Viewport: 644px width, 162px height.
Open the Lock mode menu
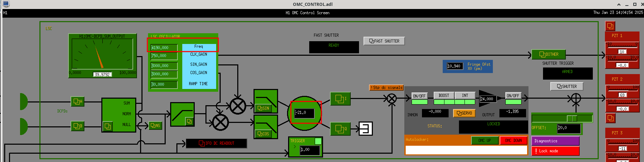coord(555,151)
